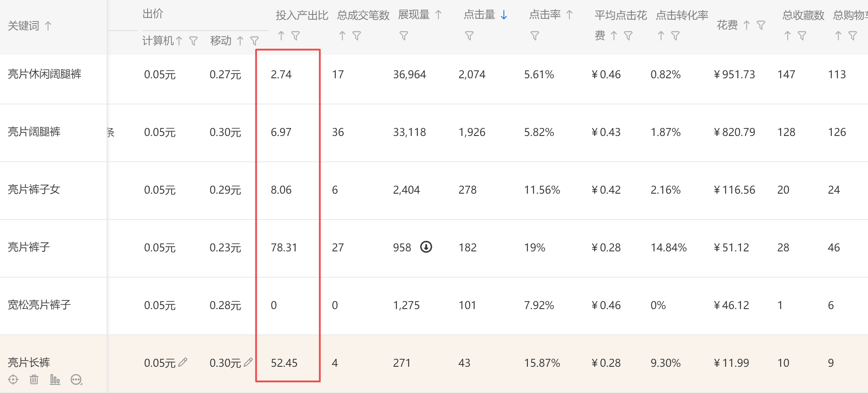
Task: Open more options for 亮片长裤
Action: click(76, 379)
